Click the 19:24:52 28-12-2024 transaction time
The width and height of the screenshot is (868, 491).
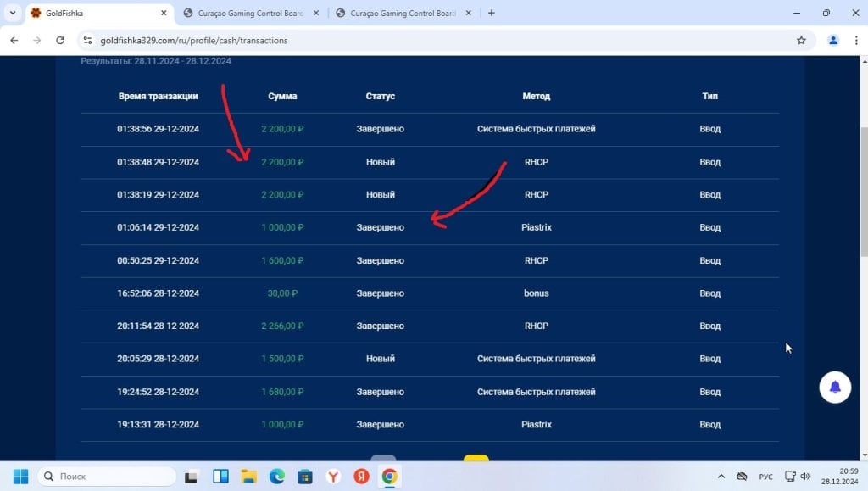pyautogui.click(x=158, y=392)
